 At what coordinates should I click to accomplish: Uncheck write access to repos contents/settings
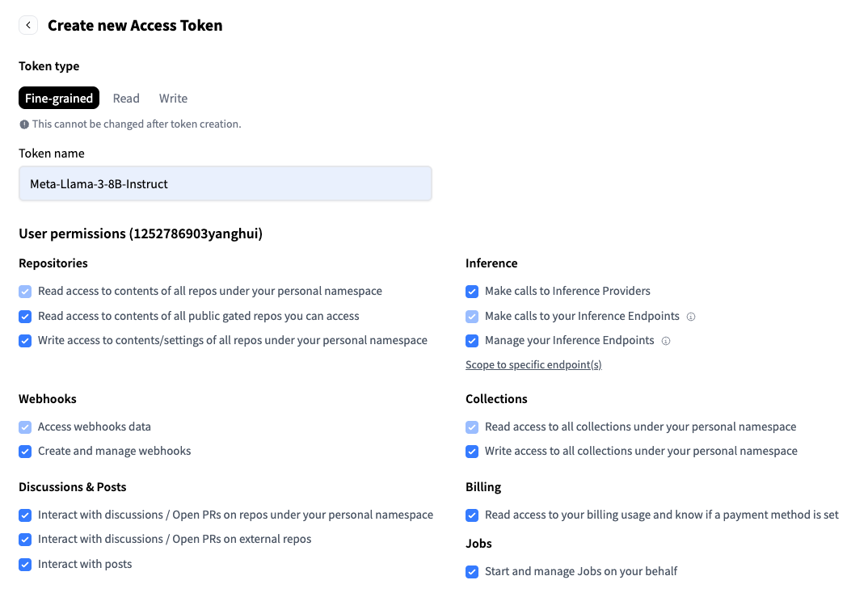[x=25, y=341]
